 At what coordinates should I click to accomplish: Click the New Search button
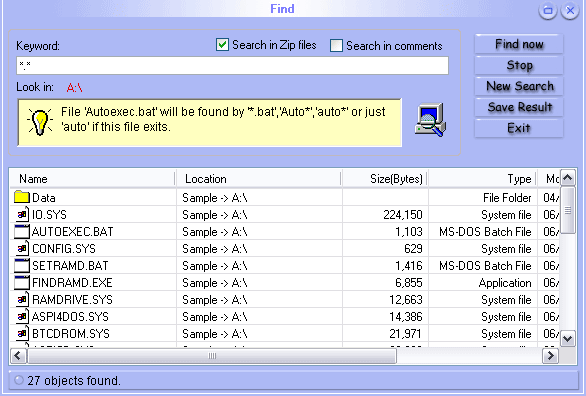coord(519,86)
